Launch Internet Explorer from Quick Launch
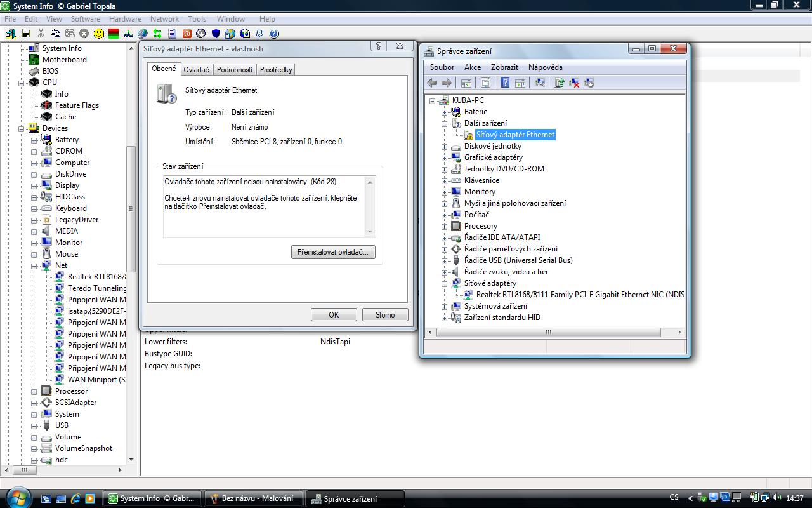Screen dimensions: 812x508 point(75,498)
